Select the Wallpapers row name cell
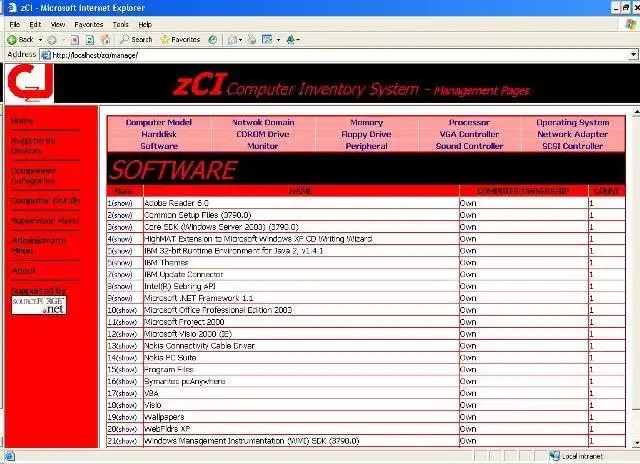640x464 pixels. coord(301,417)
